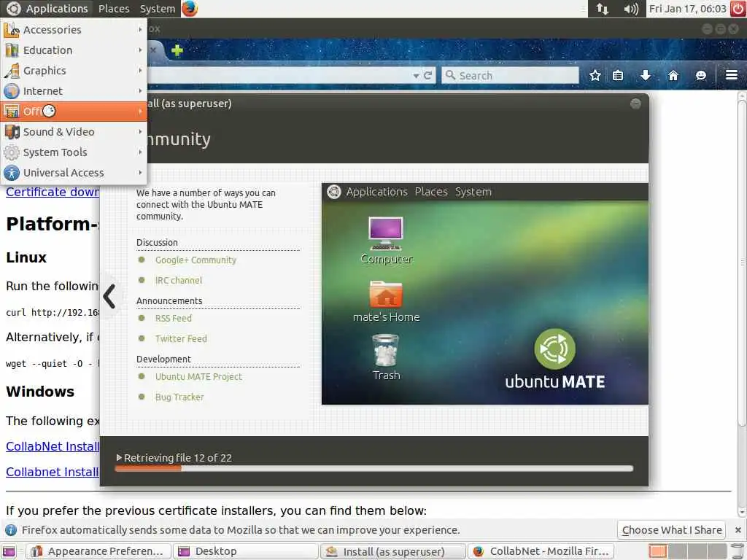Open the Internet submenu
The height and width of the screenshot is (560, 747).
pyautogui.click(x=74, y=91)
